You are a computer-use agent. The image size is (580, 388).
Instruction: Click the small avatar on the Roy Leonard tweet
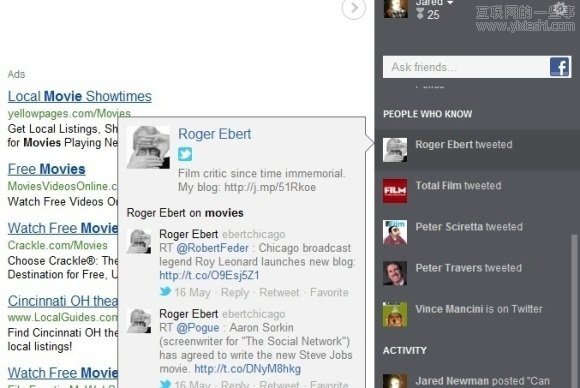(x=139, y=242)
